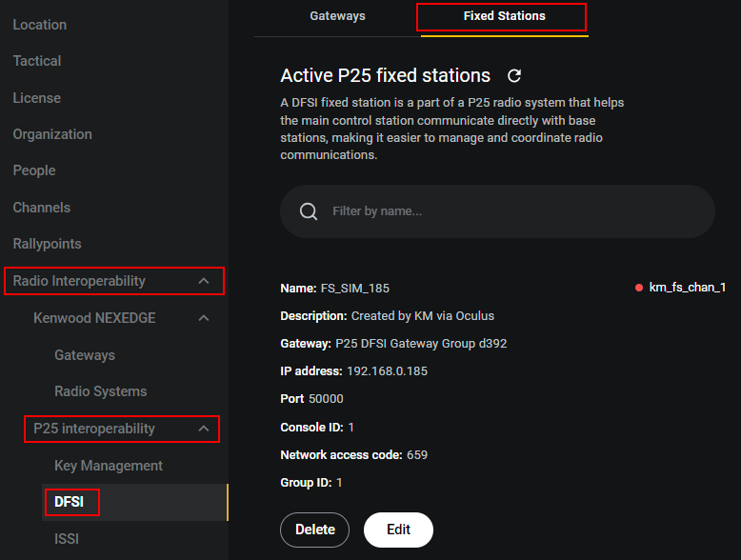Focus the Filter by name field
Viewport: 741px width, 560px height.
497,211
